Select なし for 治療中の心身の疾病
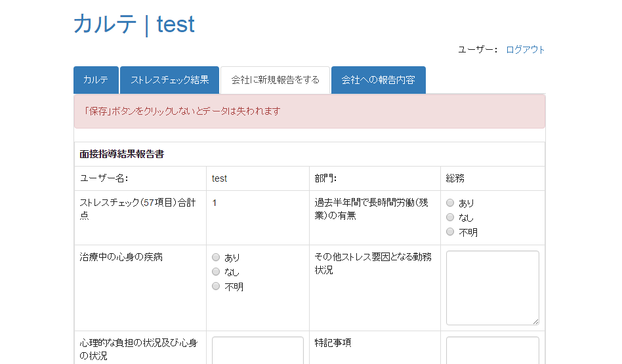 (216, 272)
